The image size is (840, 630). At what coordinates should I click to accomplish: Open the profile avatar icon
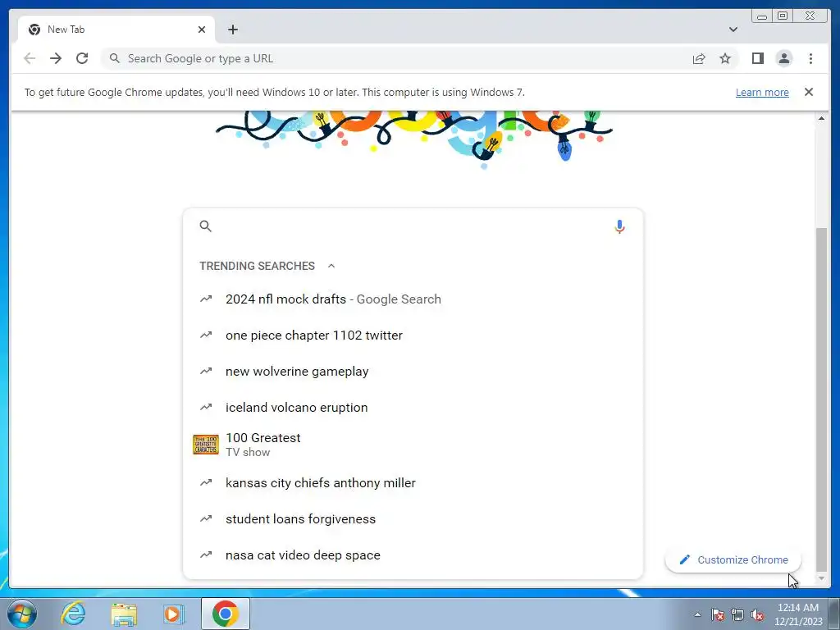(x=784, y=58)
